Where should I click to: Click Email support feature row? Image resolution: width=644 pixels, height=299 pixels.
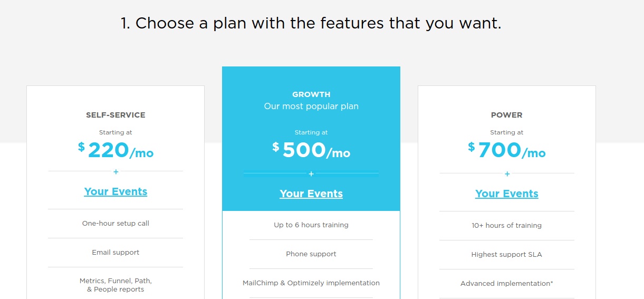pyautogui.click(x=116, y=253)
